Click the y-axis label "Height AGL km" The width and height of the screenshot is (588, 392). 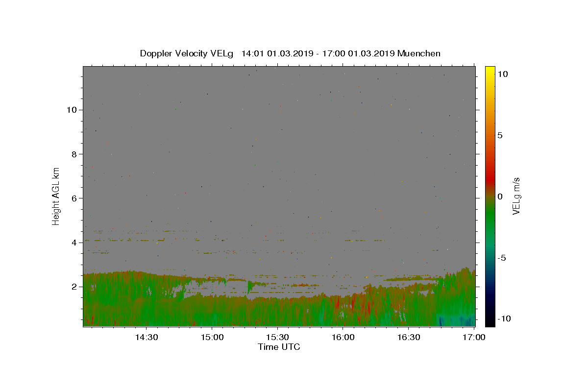point(56,196)
